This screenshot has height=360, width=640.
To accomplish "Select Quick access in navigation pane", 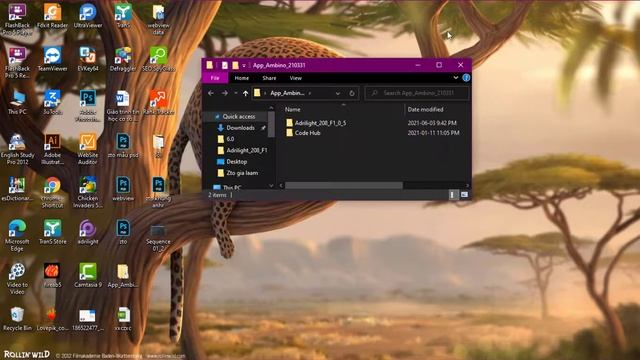I will click(238, 116).
